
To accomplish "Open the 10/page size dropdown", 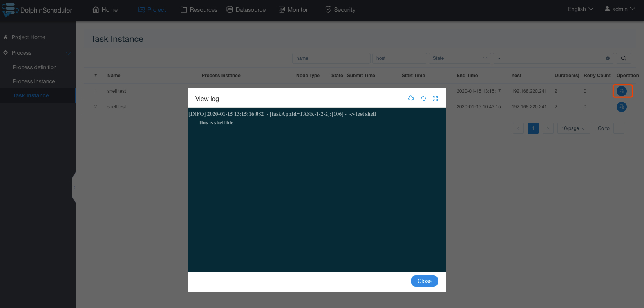I will click(x=573, y=128).
